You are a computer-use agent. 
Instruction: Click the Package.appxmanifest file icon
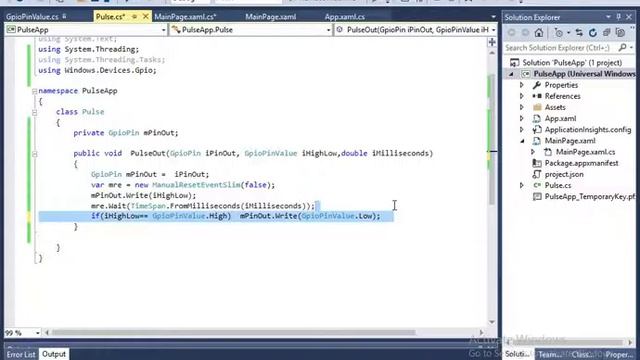(537, 163)
